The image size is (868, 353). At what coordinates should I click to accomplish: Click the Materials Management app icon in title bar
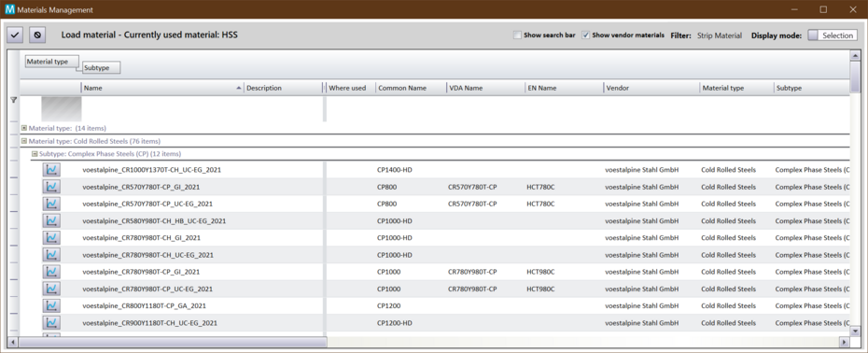click(x=9, y=9)
